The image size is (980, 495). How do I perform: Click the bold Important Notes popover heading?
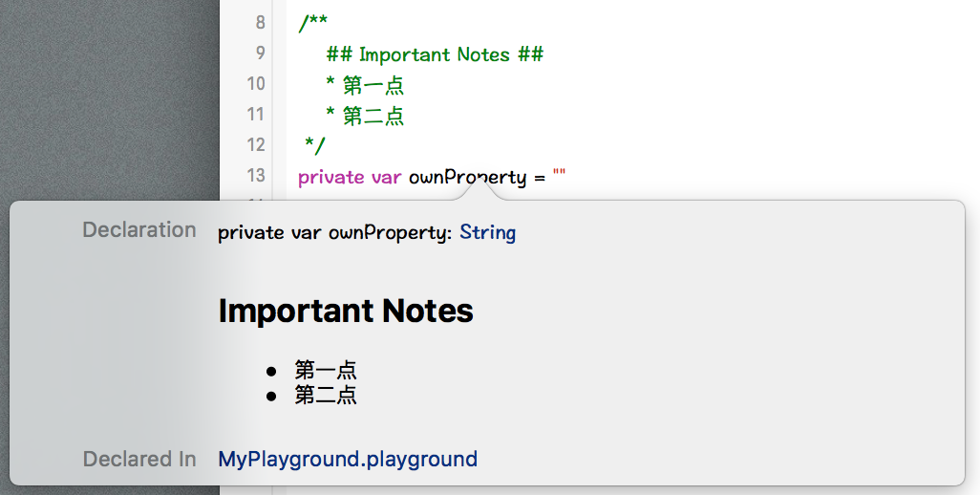[x=346, y=311]
